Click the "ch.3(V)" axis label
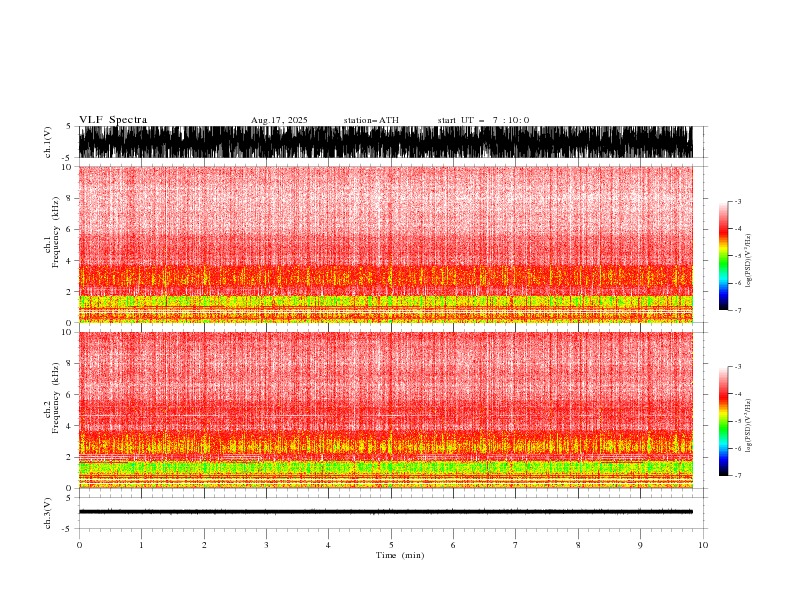This screenshot has width=792, height=612. coord(48,513)
